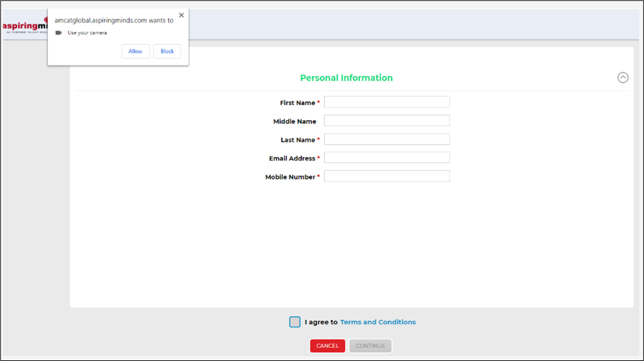Select the Last Name text box
This screenshot has width=644, height=361.
(x=386, y=139)
